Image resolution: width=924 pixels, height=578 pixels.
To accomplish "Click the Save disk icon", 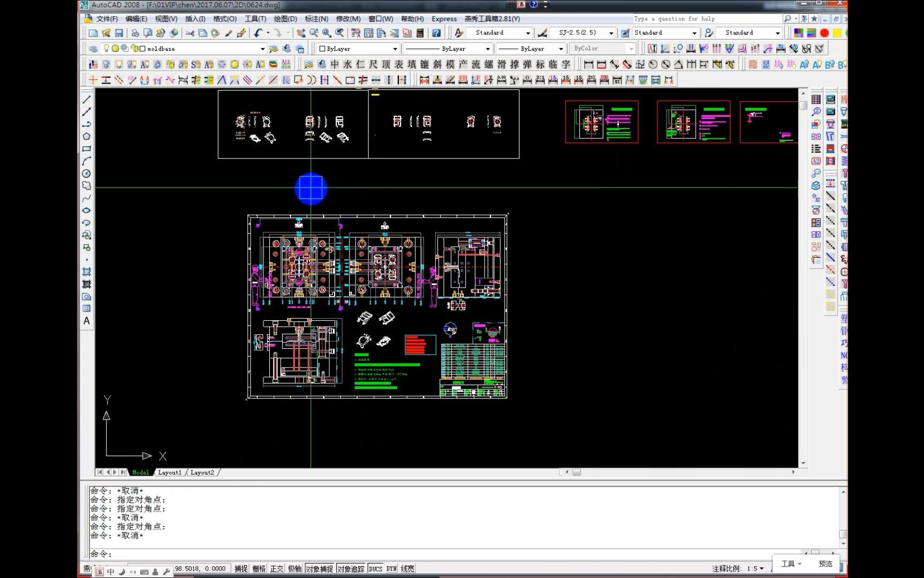I will click(119, 33).
